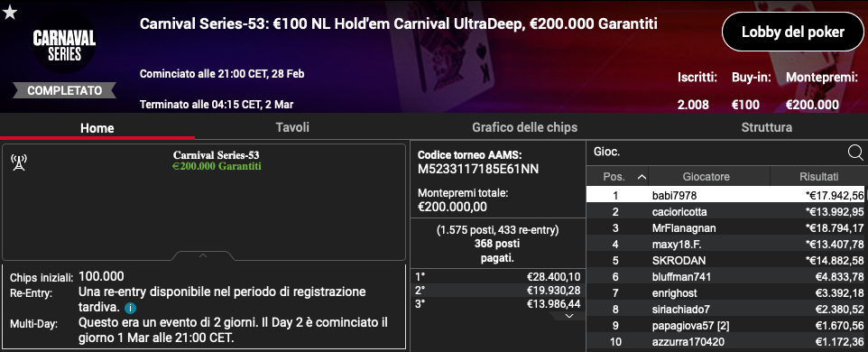Collapse the tournament banner panel chevron
This screenshot has height=352, width=868.
pos(203,255)
